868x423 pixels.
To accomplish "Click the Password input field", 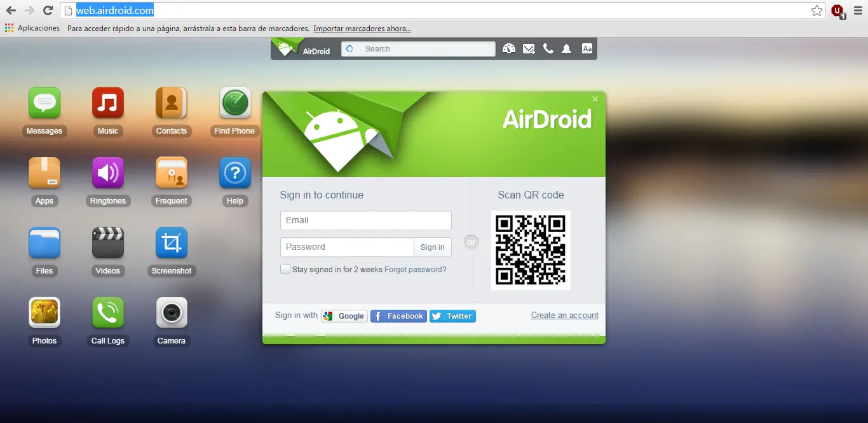I will click(347, 247).
